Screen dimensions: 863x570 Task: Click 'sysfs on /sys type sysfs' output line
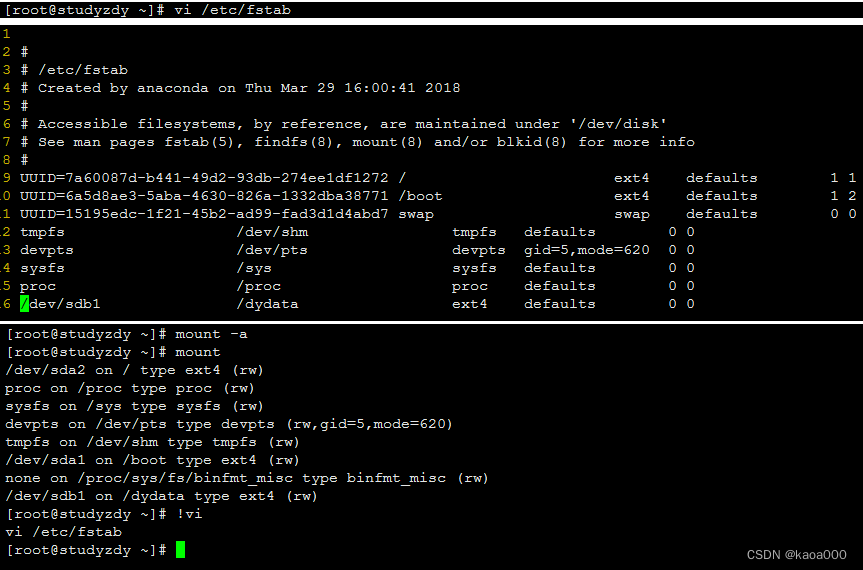pyautogui.click(x=134, y=406)
